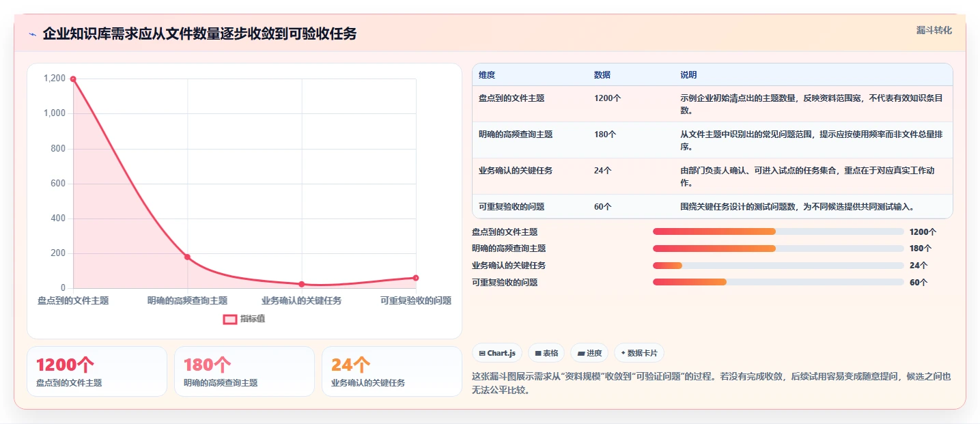
Task: Click progress value 1200个 at bar end
Action: [923, 232]
